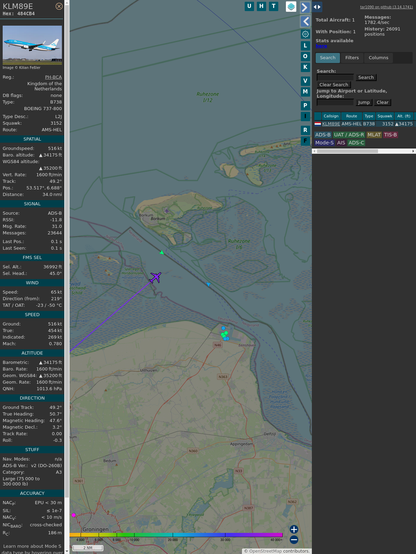Toggle the K map button
The image size is (416, 554).
tap(305, 67)
